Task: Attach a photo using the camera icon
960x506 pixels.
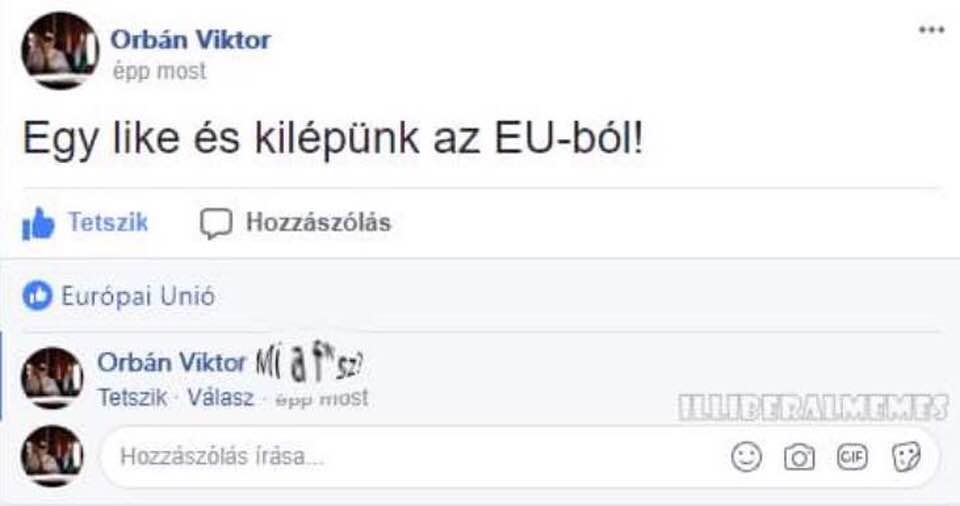Action: pos(799,458)
